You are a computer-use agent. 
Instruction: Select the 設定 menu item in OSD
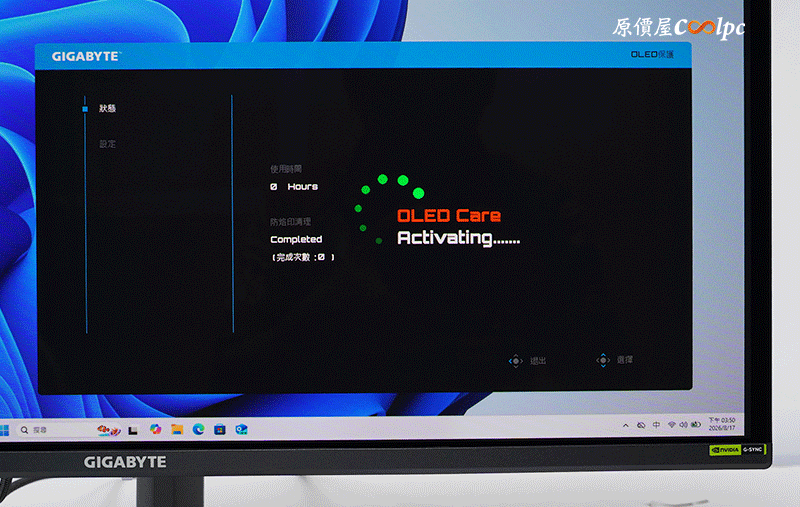(107, 144)
